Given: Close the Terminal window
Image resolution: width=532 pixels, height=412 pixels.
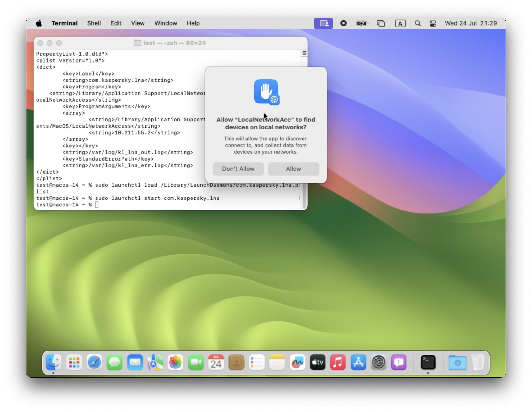Looking at the screenshot, I should [40, 43].
